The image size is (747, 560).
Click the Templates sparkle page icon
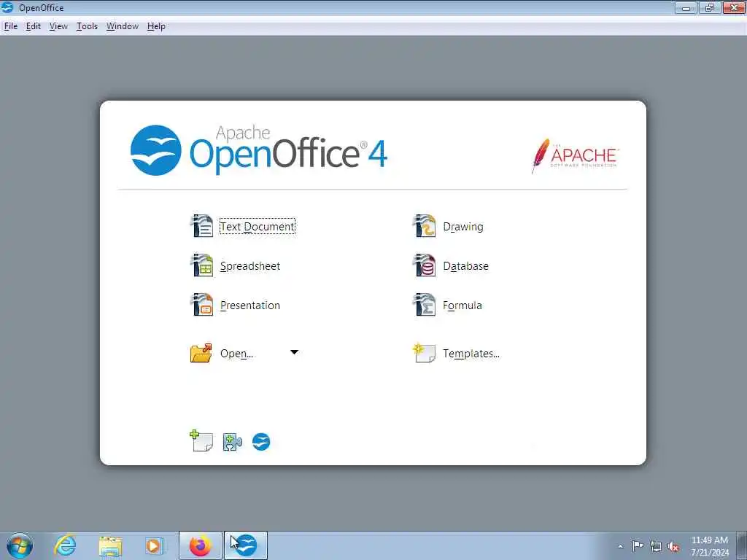pyautogui.click(x=424, y=353)
